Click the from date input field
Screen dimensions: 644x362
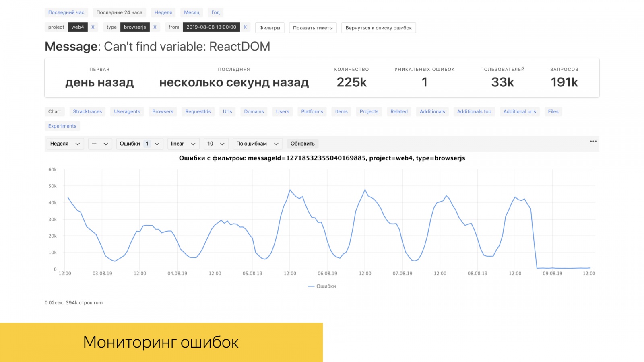[211, 27]
